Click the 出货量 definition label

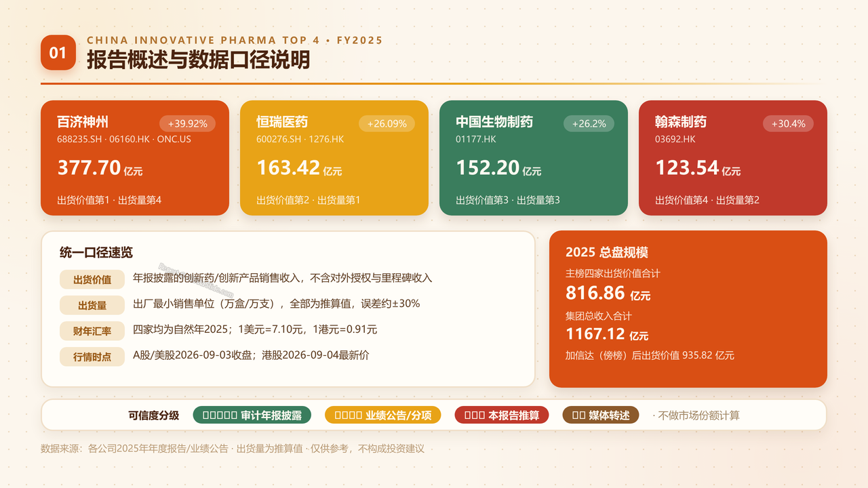[x=92, y=305]
